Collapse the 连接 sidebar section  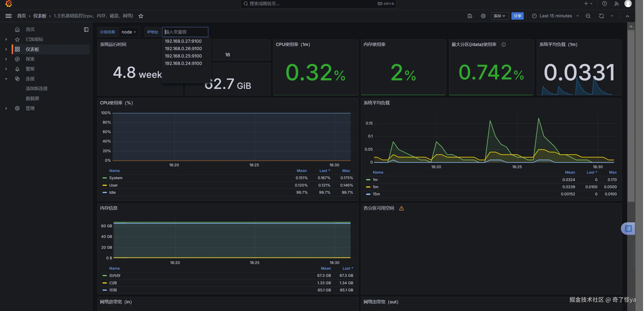pyautogui.click(x=6, y=79)
